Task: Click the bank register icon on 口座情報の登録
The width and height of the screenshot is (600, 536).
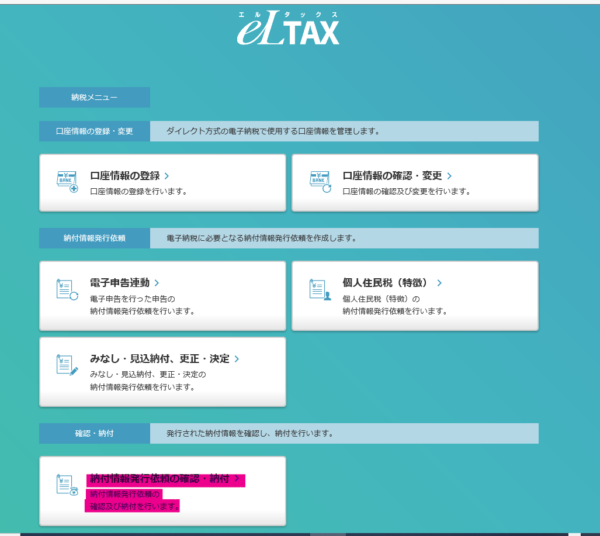Action: 67,181
